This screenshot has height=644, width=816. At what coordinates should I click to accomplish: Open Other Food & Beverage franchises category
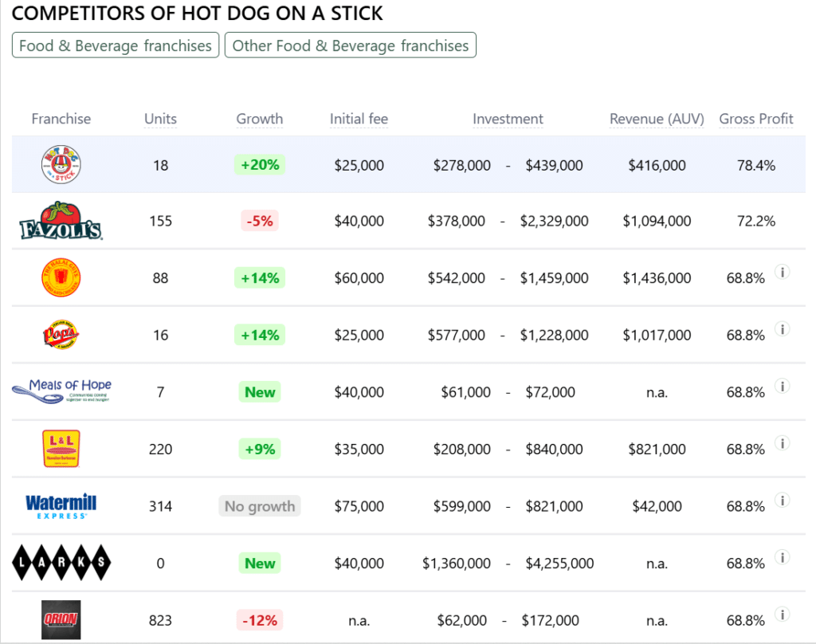point(351,45)
